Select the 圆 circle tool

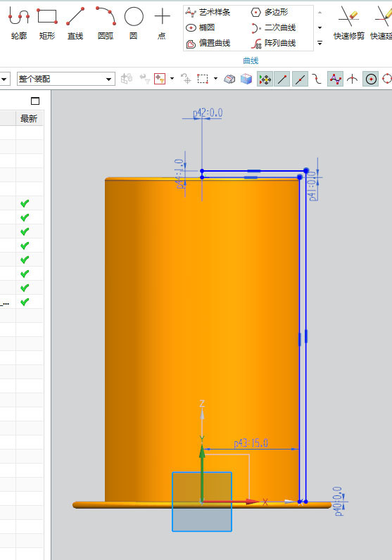click(x=134, y=23)
